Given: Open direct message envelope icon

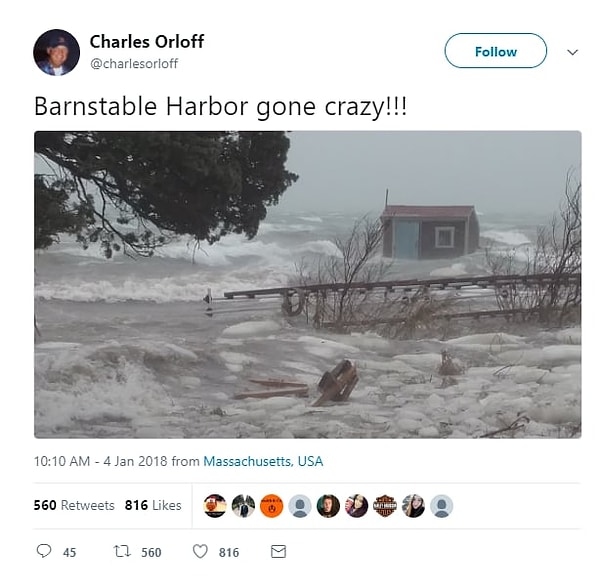Looking at the screenshot, I should pyautogui.click(x=278, y=551).
